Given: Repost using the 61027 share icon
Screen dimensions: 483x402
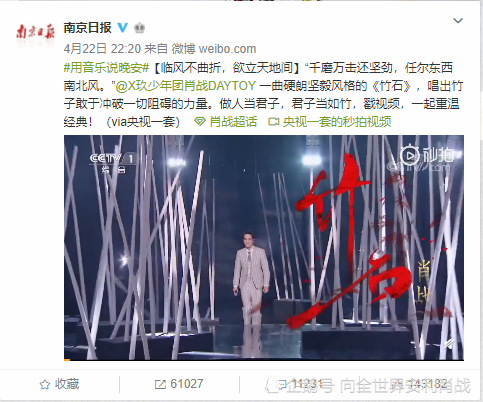Looking at the screenshot, I should click(x=179, y=384).
